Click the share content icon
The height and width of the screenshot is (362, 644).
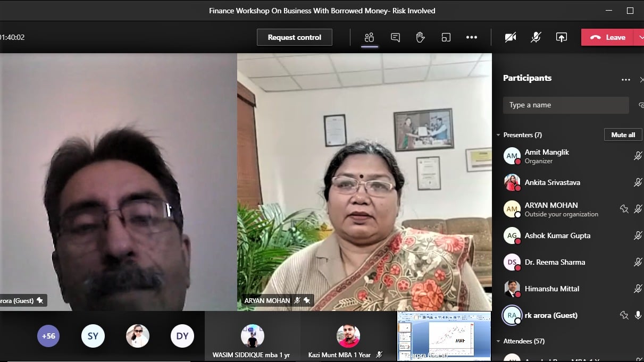point(561,37)
